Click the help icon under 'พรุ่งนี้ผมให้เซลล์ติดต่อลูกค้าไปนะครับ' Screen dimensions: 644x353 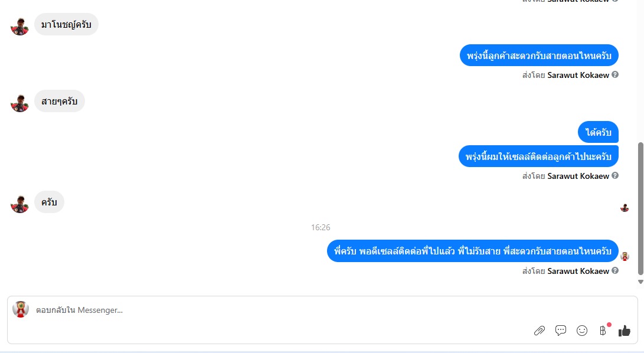tap(615, 175)
